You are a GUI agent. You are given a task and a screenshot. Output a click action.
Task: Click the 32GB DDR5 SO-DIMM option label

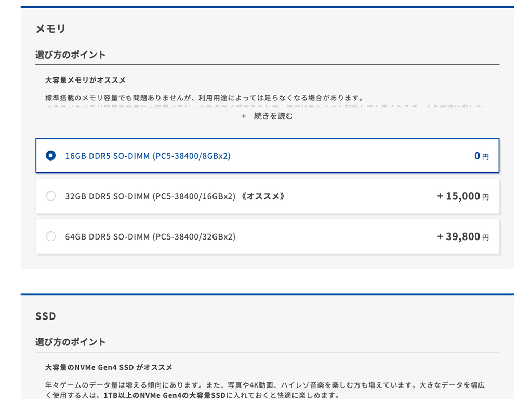(x=150, y=196)
